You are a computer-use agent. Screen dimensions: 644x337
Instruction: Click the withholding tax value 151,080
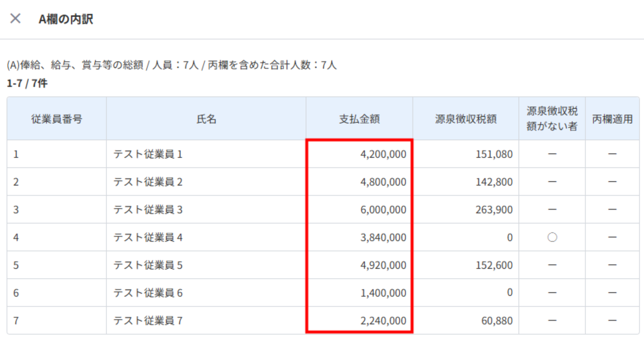(x=493, y=154)
